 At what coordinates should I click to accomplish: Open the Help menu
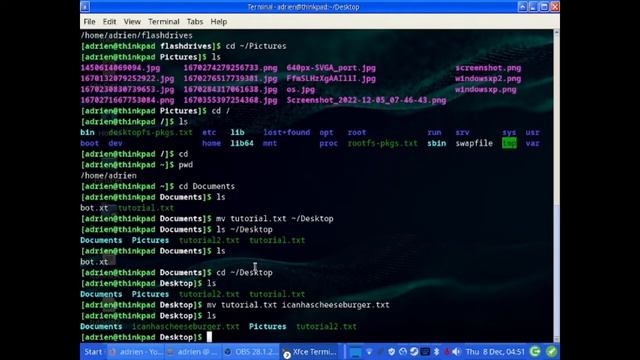(x=219, y=22)
